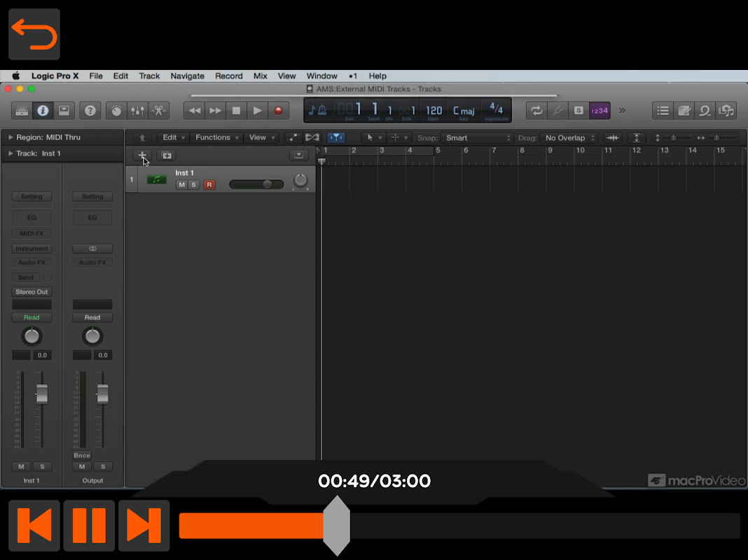Open the Edit dropdown in Tracks area

click(173, 138)
